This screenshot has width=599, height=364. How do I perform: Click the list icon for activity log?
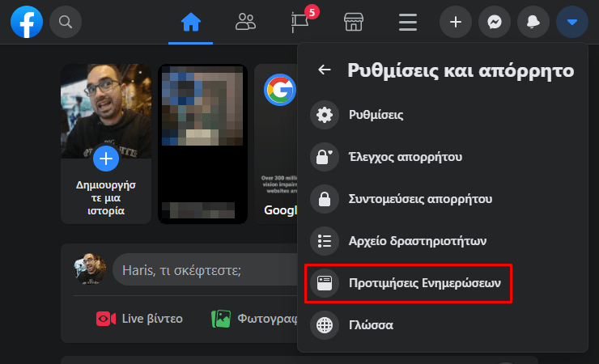[325, 241]
